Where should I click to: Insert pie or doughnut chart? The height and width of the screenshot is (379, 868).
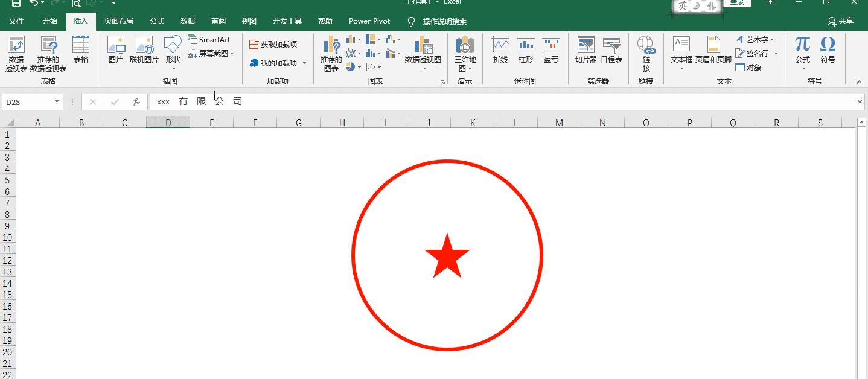(353, 68)
